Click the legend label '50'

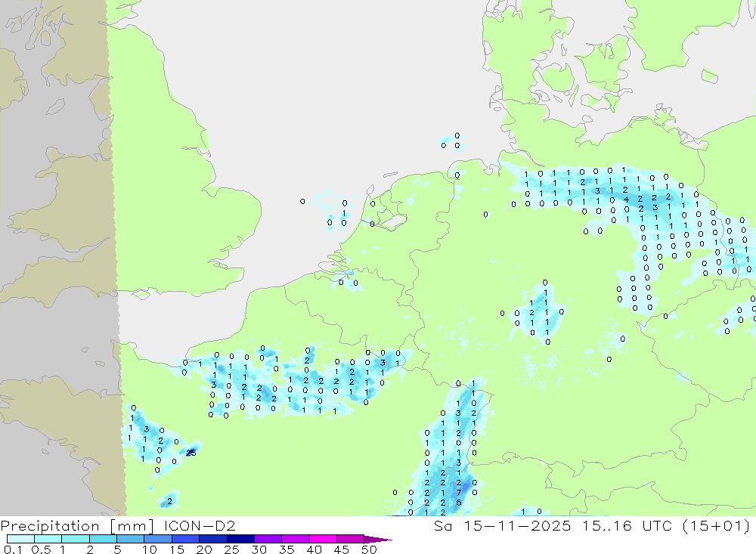369,549
